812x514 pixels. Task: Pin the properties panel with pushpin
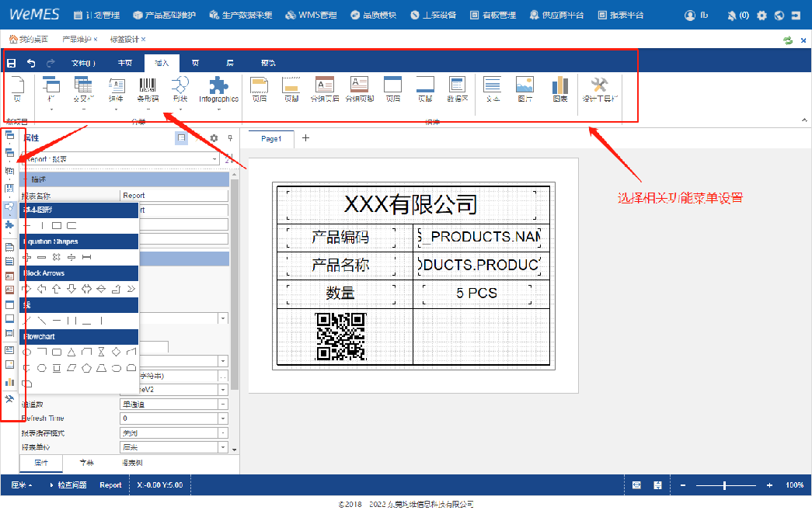pyautogui.click(x=229, y=138)
